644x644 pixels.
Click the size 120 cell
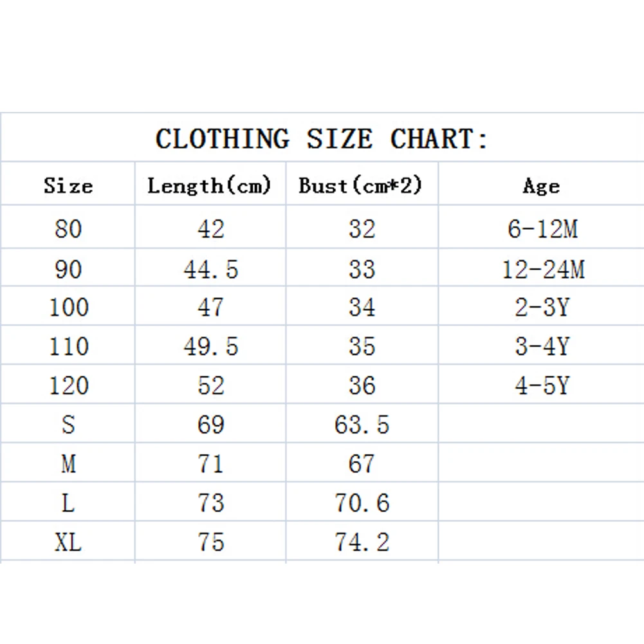tap(69, 385)
